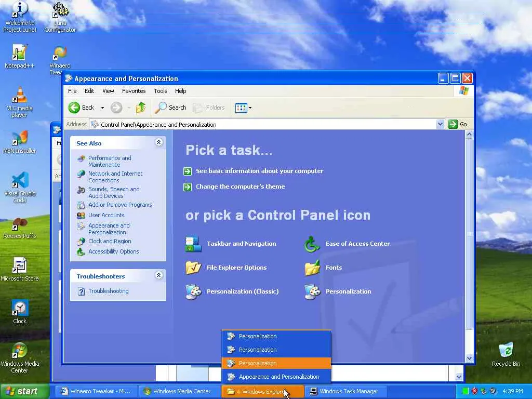
Task: Click arrow icon beside 'See basic information'
Action: 187,171
